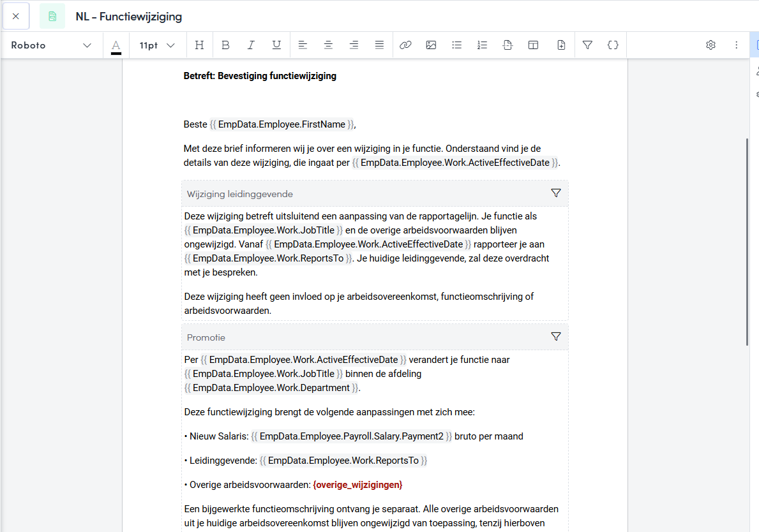Click the JobTitle placeholder in Promotie block
The image size is (759, 532).
tap(264, 374)
